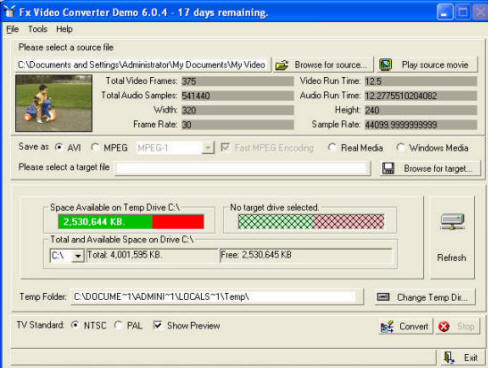Click the movie icon on Play source movie
The image size is (488, 368).
386,65
